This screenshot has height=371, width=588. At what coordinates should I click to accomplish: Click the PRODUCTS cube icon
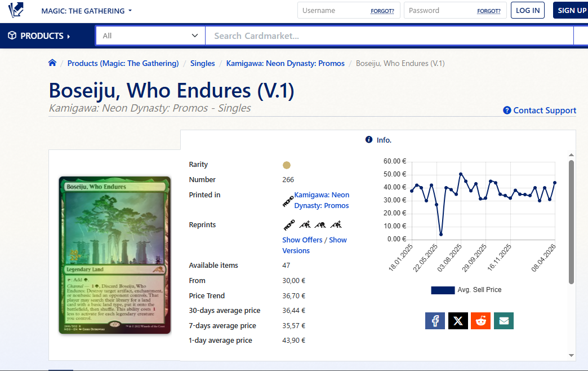coord(12,36)
